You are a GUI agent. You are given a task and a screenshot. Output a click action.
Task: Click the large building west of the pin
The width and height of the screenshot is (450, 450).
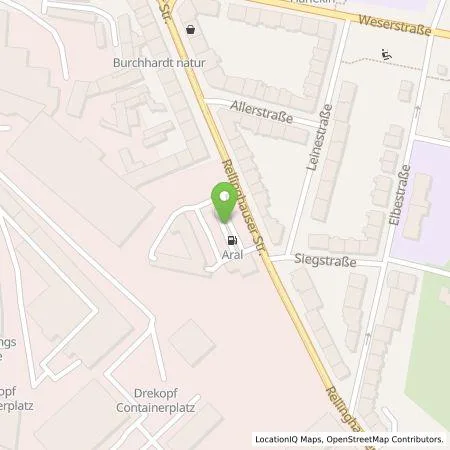81,179
